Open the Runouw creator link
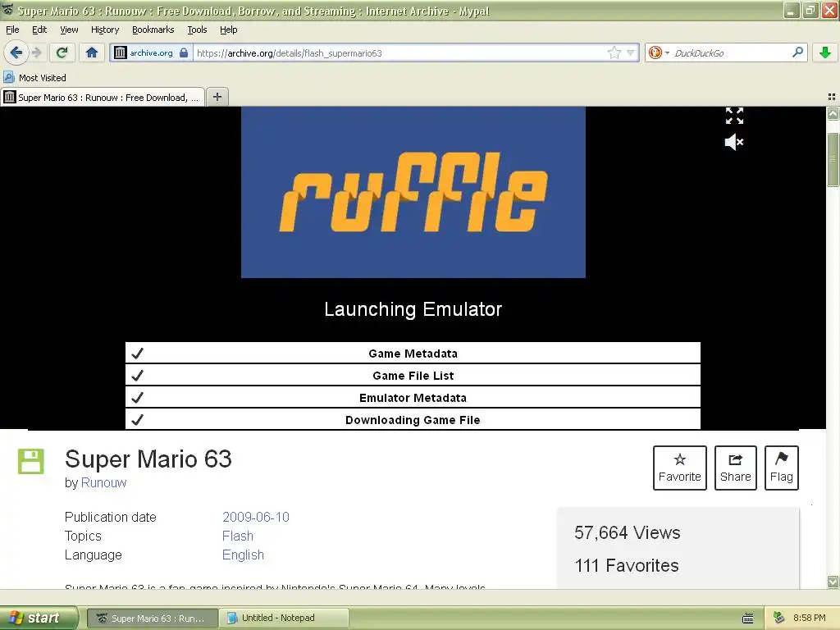 (103, 482)
